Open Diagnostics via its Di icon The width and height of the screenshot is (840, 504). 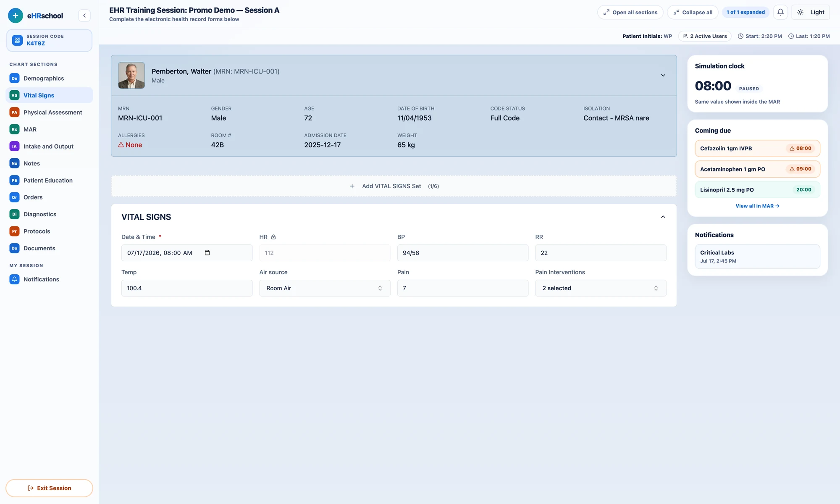tap(14, 214)
